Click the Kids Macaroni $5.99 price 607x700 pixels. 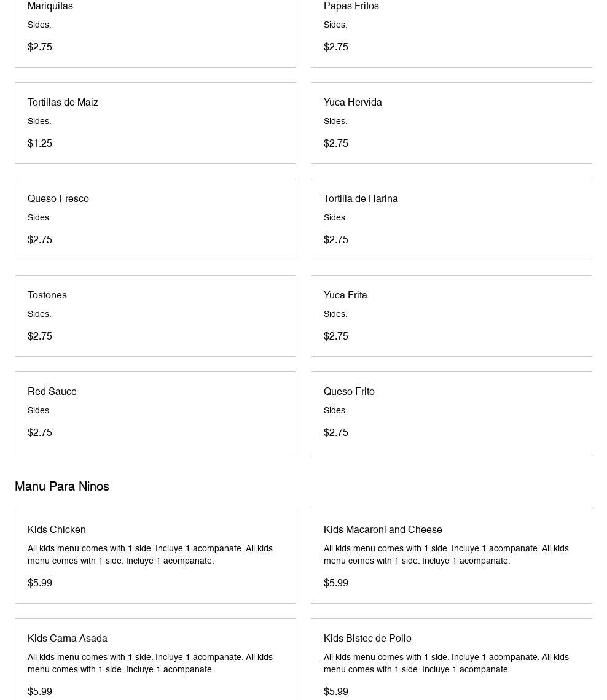pos(336,583)
